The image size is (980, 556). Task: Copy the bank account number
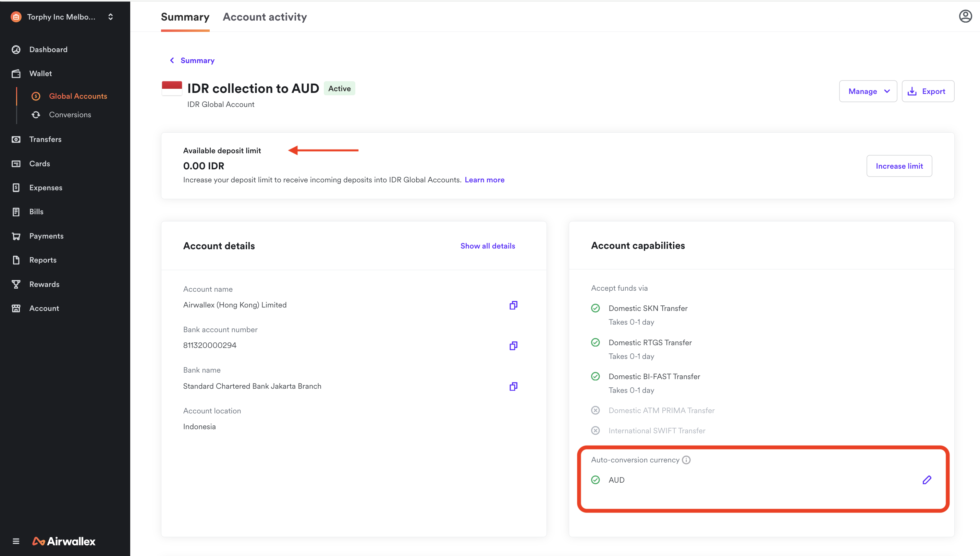pos(513,346)
